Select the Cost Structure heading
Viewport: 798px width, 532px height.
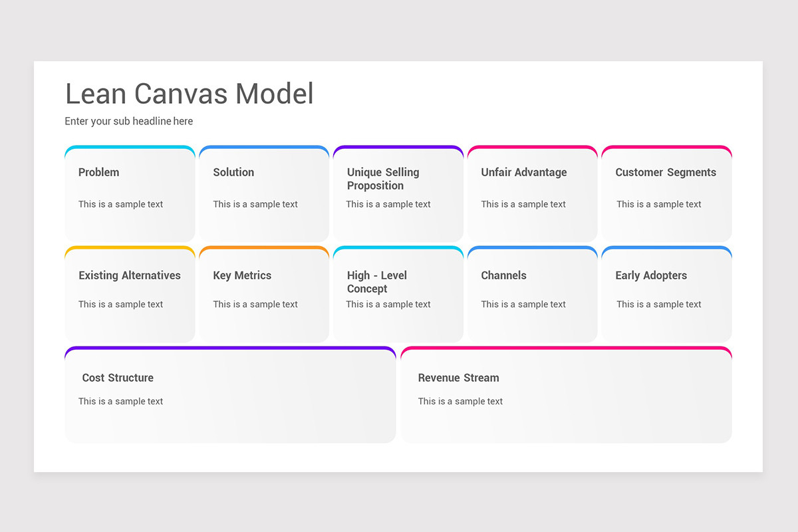click(x=118, y=378)
